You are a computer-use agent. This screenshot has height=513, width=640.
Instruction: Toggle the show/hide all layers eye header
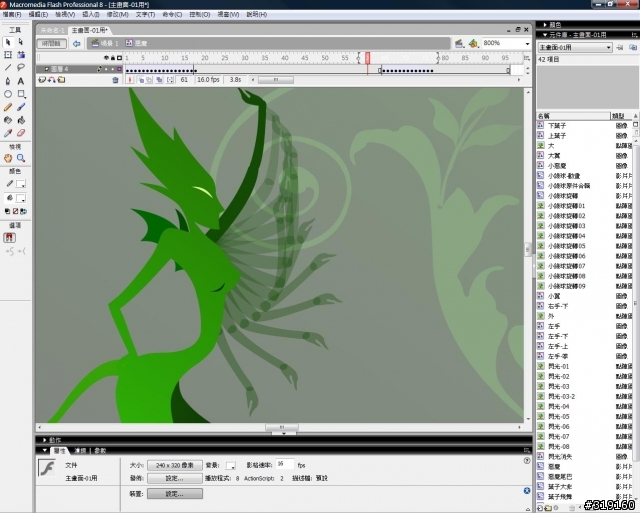click(107, 58)
